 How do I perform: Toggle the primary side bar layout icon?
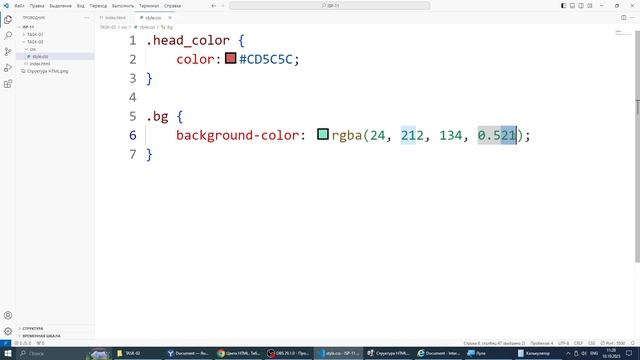(x=563, y=6)
